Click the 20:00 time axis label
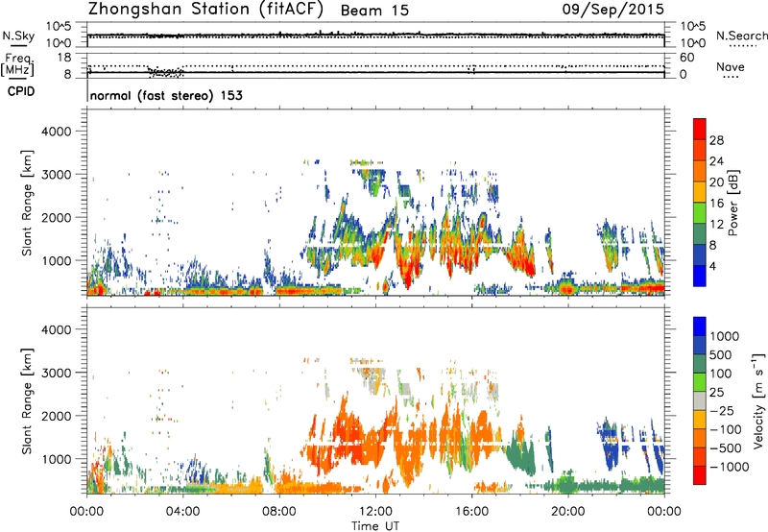Image resolution: width=768 pixels, height=532 pixels. pyautogui.click(x=568, y=512)
